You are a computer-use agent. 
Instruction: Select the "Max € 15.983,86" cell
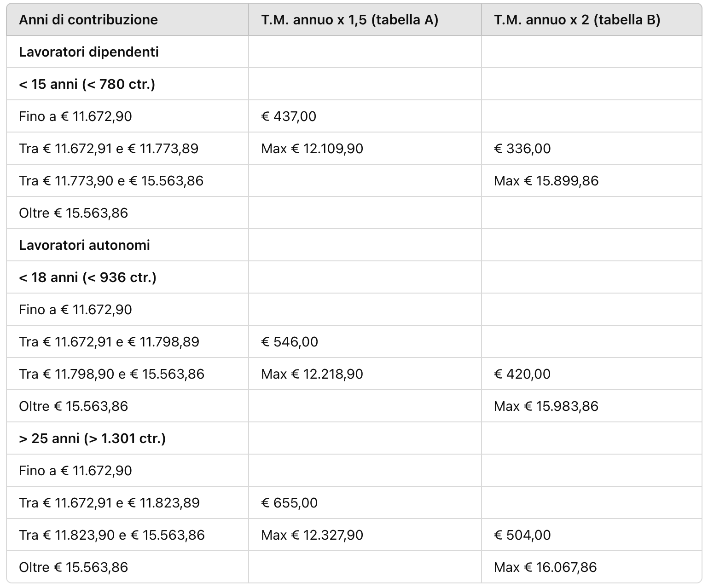pyautogui.click(x=546, y=406)
